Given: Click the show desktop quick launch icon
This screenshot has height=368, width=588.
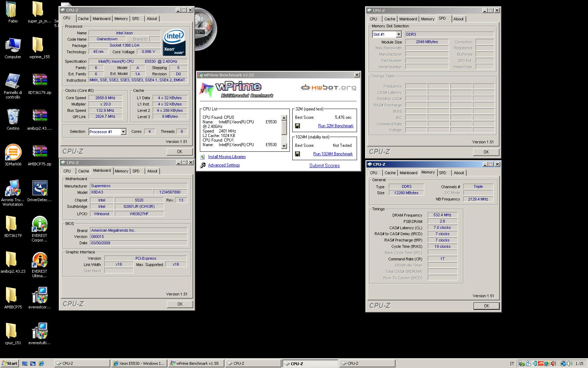Looking at the screenshot, I should coord(25,363).
